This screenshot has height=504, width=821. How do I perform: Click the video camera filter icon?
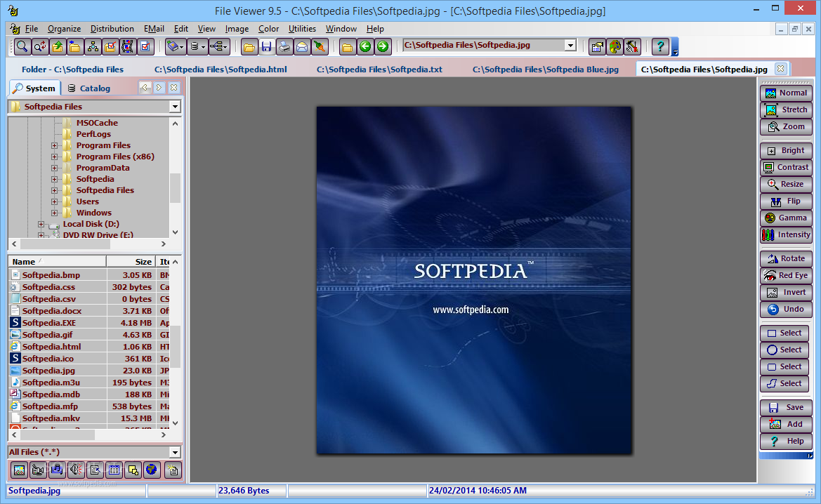click(38, 470)
